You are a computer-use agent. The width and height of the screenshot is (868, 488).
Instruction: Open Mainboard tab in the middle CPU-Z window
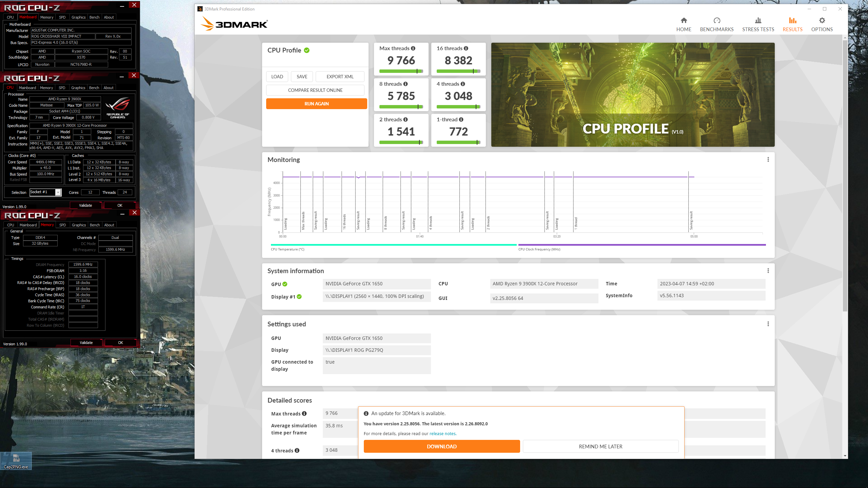pos(27,88)
